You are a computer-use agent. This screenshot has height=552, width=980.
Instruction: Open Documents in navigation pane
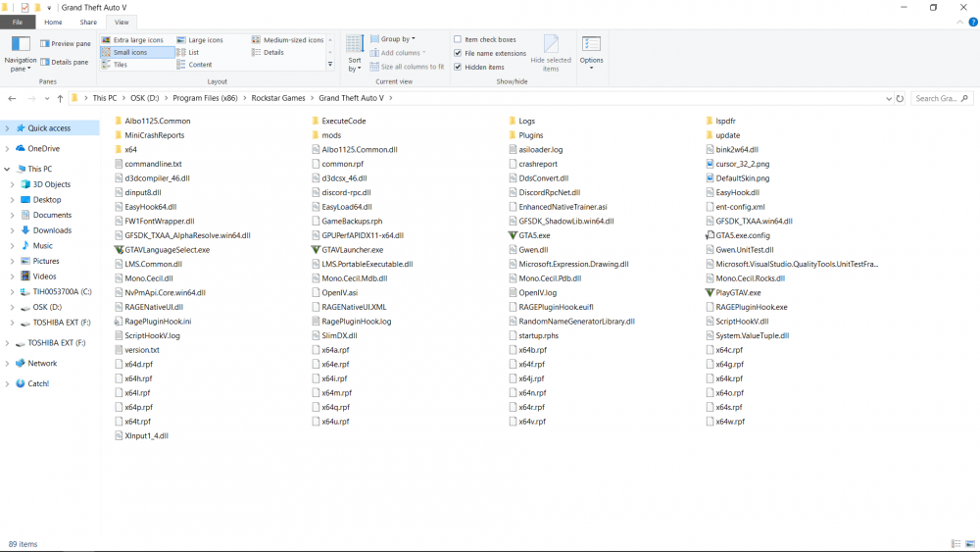(x=52, y=215)
